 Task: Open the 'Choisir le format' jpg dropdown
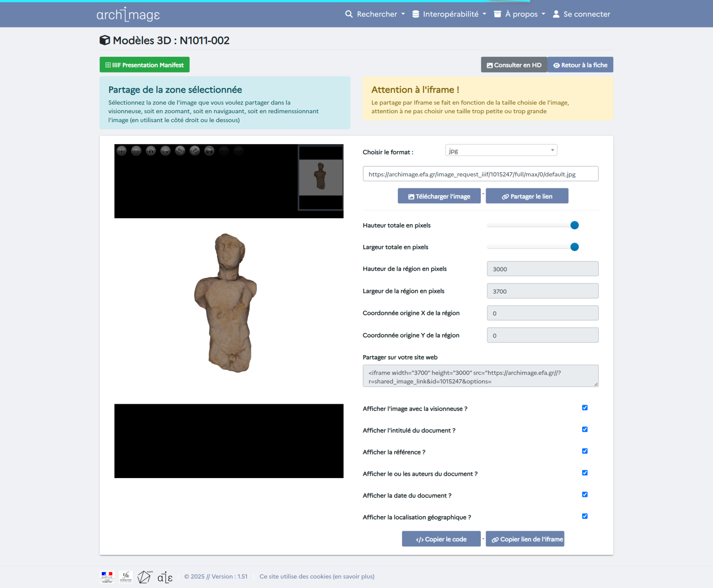(x=501, y=151)
